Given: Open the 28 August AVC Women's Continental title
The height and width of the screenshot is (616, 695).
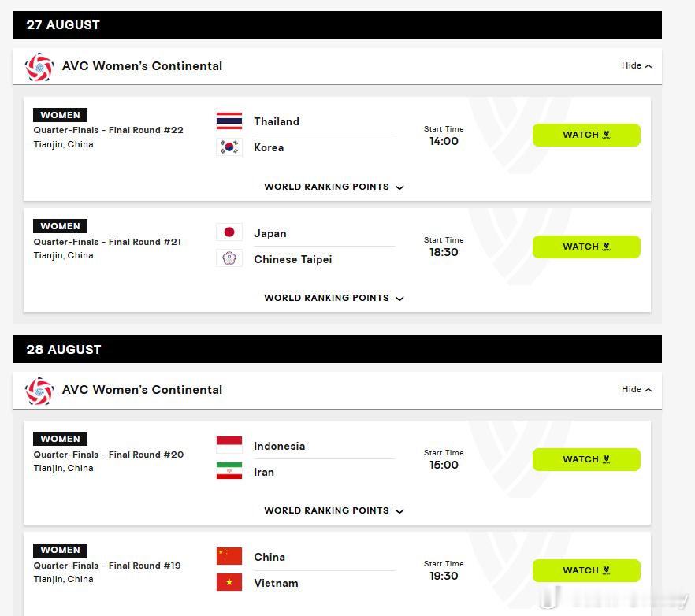Looking at the screenshot, I should [x=142, y=390].
